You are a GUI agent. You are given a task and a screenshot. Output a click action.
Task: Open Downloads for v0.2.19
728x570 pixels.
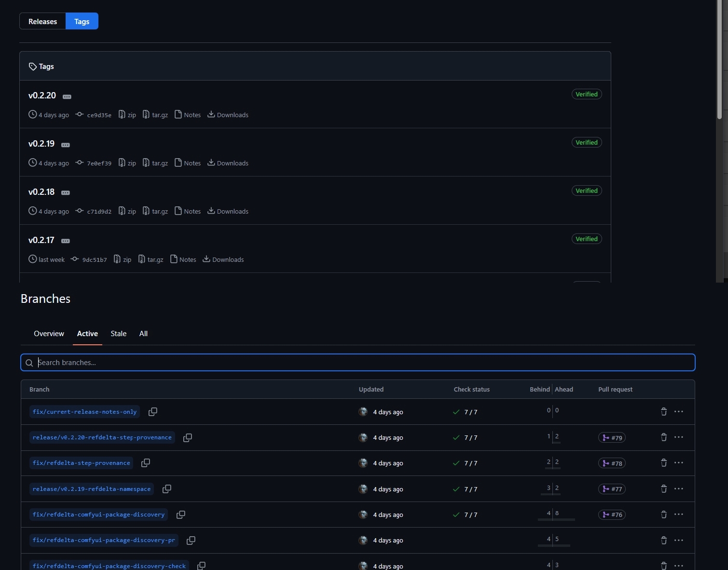pyautogui.click(x=228, y=163)
